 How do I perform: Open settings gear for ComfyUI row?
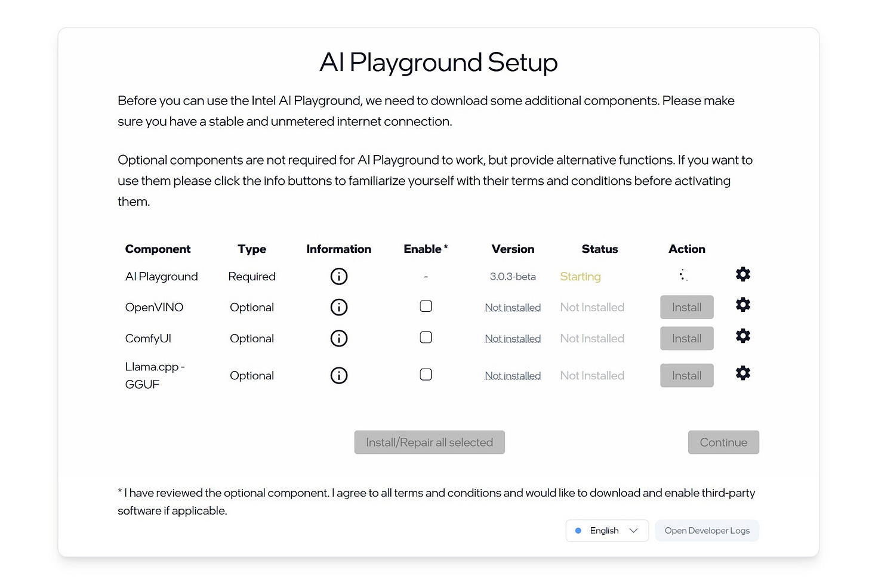click(743, 336)
